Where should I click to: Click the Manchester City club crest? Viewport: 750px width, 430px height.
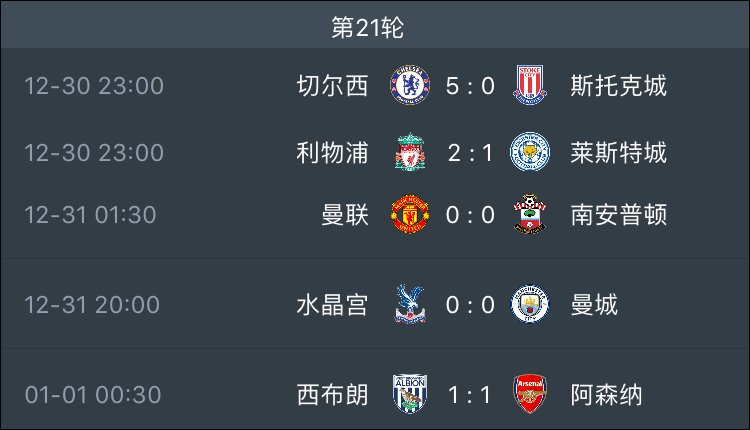click(x=530, y=304)
